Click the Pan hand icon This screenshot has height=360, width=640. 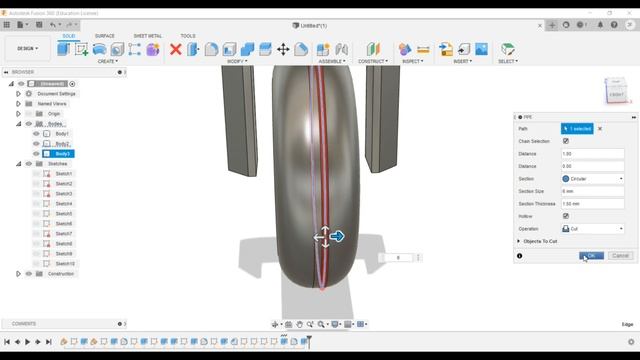(x=299, y=324)
